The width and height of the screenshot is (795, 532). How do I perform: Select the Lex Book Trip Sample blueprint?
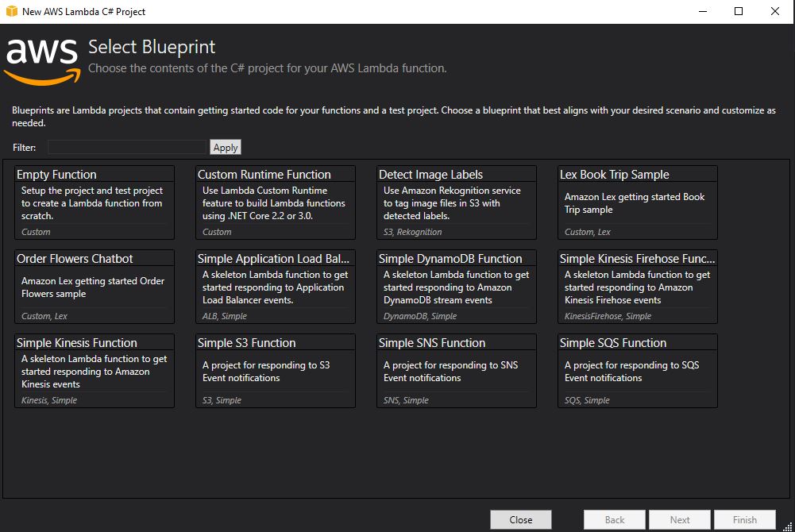point(637,202)
